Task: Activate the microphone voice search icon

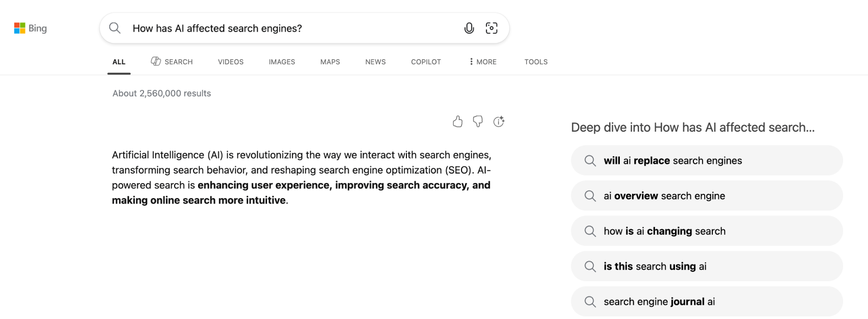Action: point(469,28)
